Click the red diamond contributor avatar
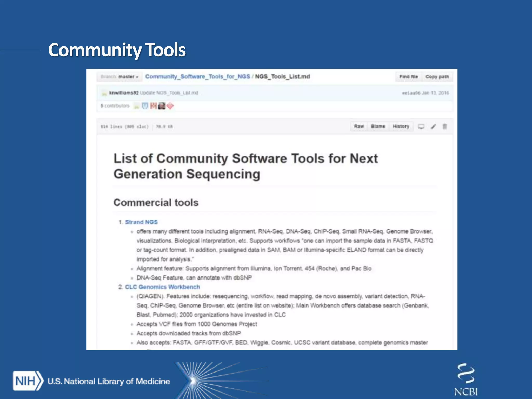The width and height of the screenshot is (532, 399). click(170, 106)
